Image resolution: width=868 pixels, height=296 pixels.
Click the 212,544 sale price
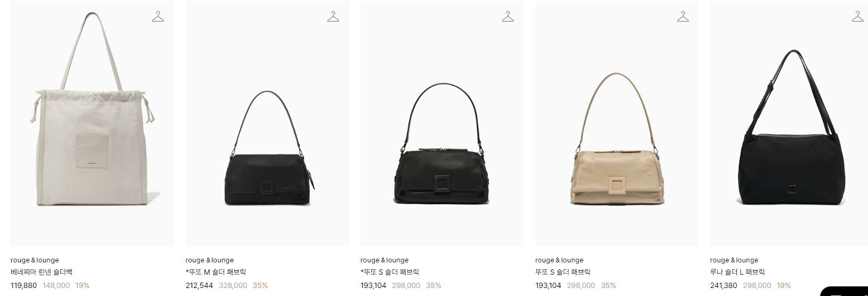pos(199,285)
